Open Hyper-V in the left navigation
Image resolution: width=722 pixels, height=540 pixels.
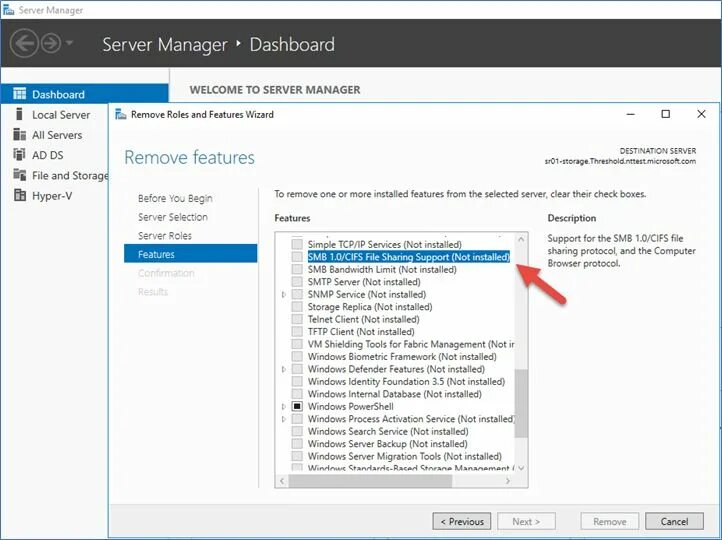click(x=52, y=196)
